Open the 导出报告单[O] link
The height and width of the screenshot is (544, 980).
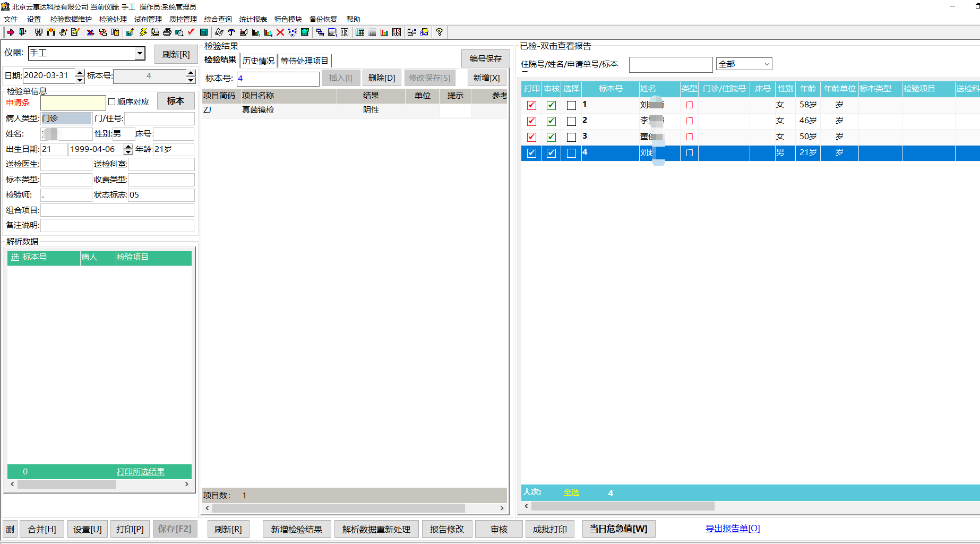733,528
